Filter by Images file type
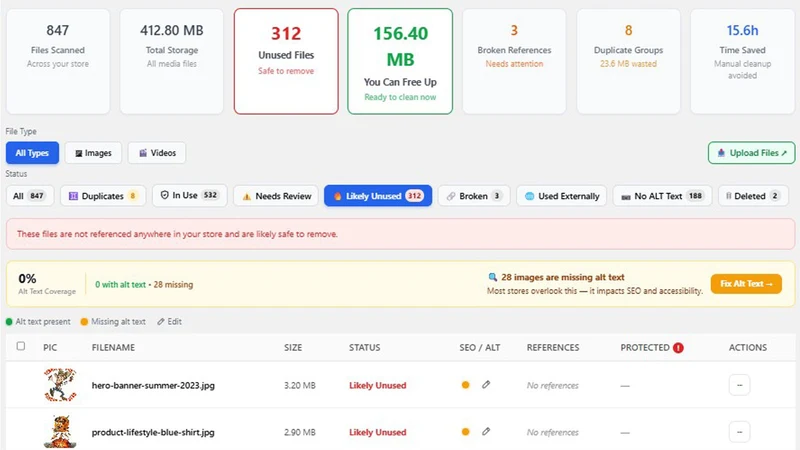Screen dimensions: 800x450 [x=93, y=153]
